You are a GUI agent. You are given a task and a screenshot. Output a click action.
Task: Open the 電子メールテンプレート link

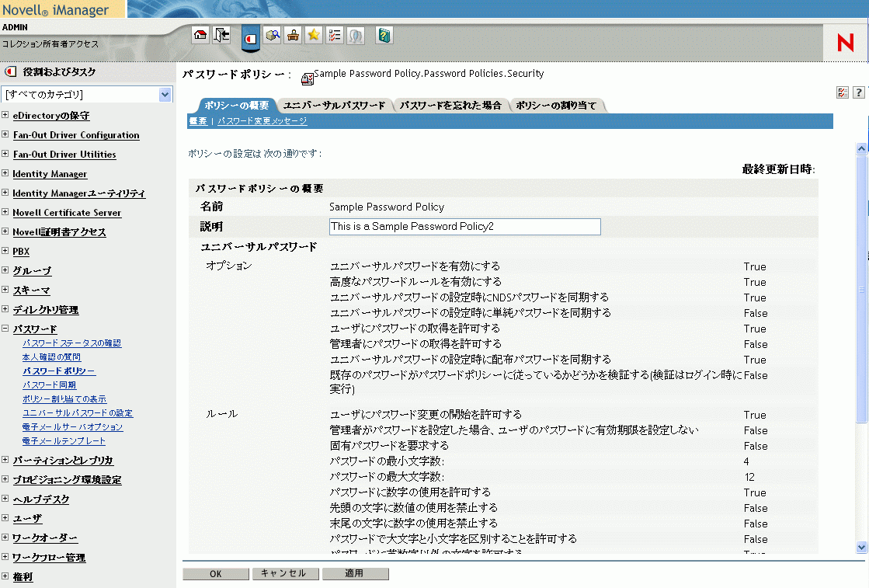[x=64, y=440]
